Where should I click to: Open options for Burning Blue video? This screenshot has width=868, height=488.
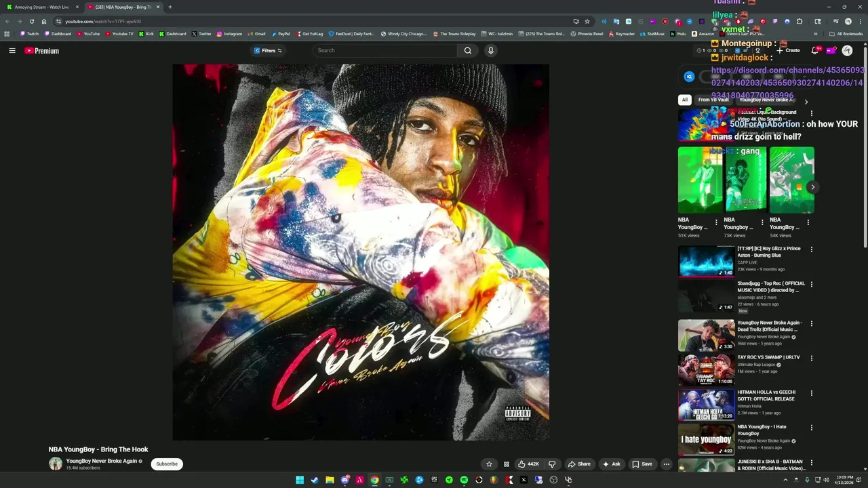(x=811, y=249)
